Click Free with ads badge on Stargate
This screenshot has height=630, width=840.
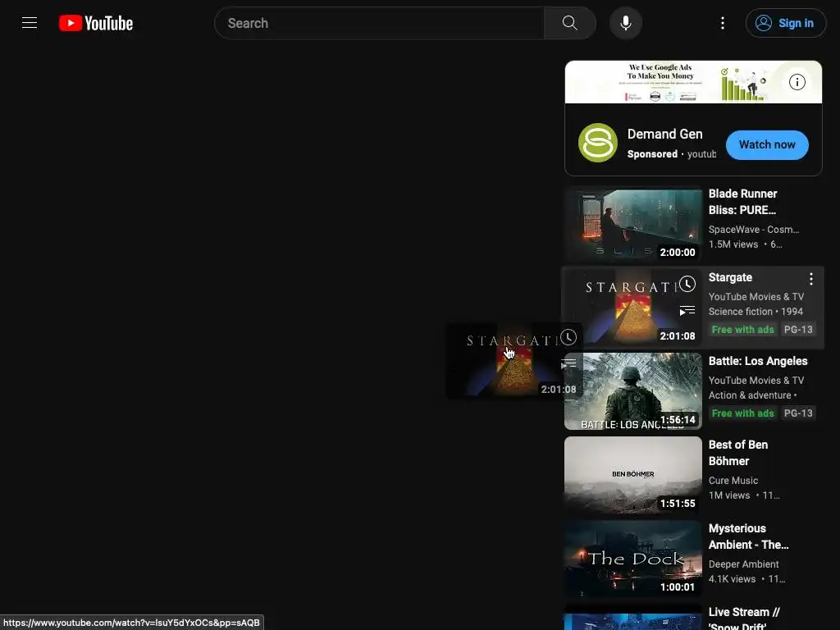pos(742,330)
